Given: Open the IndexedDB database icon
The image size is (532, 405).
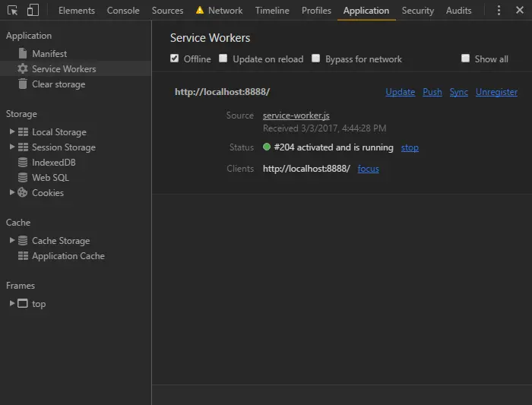Looking at the screenshot, I should (x=23, y=163).
